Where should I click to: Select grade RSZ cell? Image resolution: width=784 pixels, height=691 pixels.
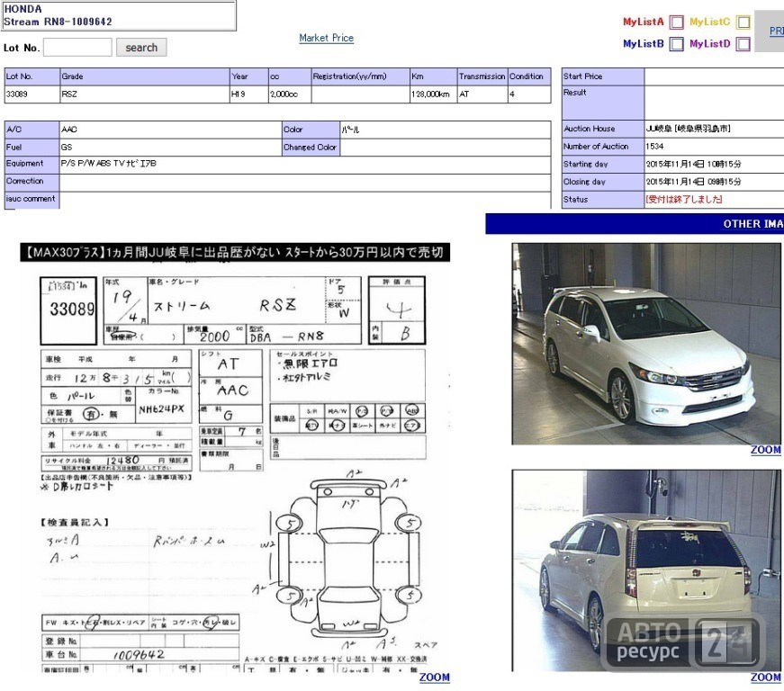[145, 94]
